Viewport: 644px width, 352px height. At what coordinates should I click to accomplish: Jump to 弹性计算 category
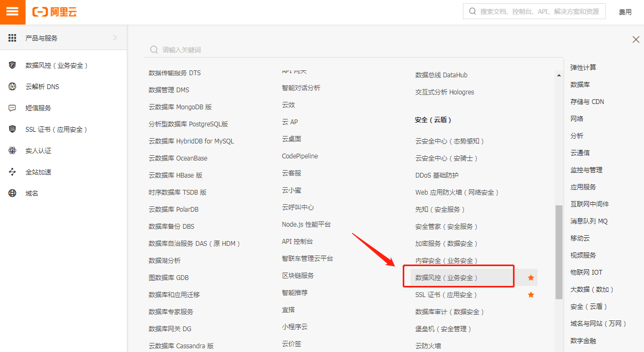click(x=583, y=67)
